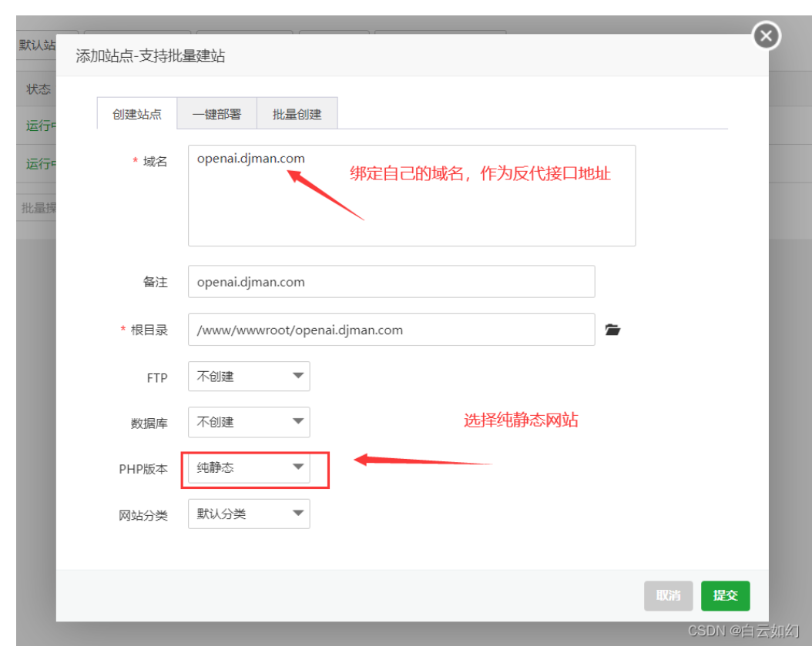Open the 一键部署 tab
Screen dimensions: 812x653
click(216, 114)
